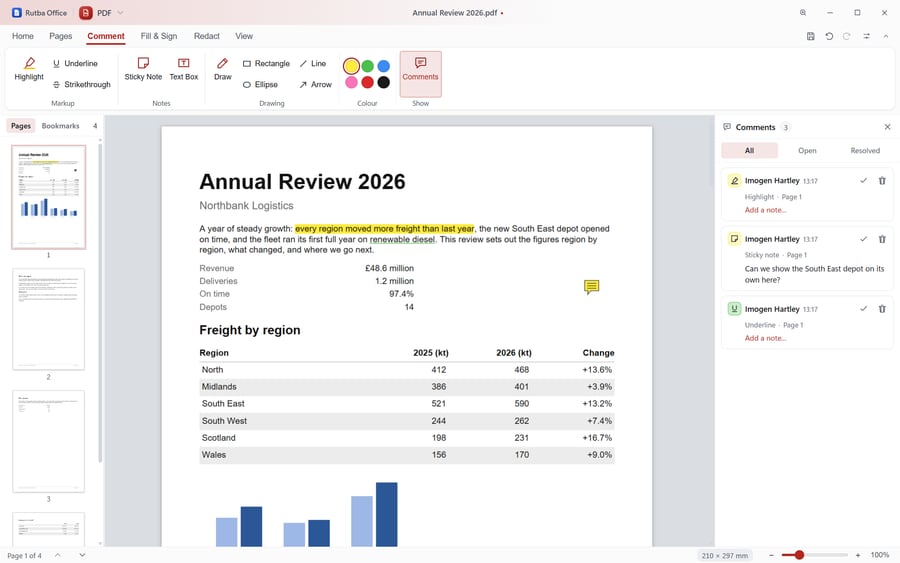
Task: Open the Home ribbon tab
Action: point(23,36)
